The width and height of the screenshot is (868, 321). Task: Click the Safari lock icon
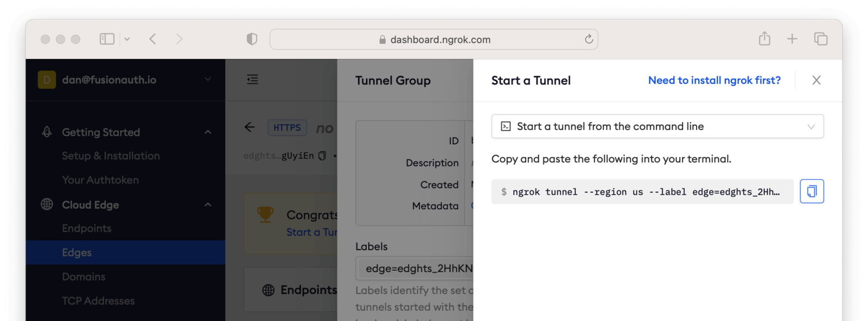coord(382,40)
